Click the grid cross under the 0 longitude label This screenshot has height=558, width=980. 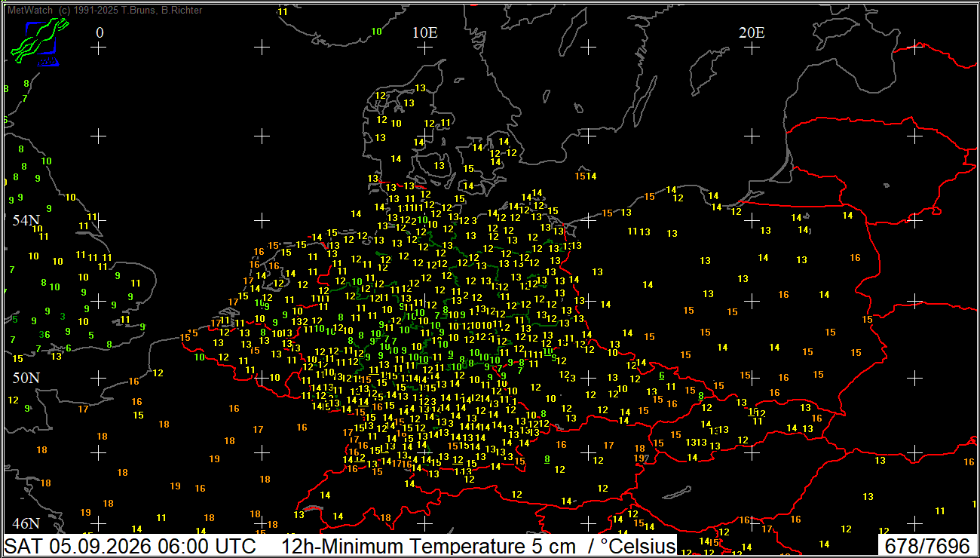coord(99,48)
